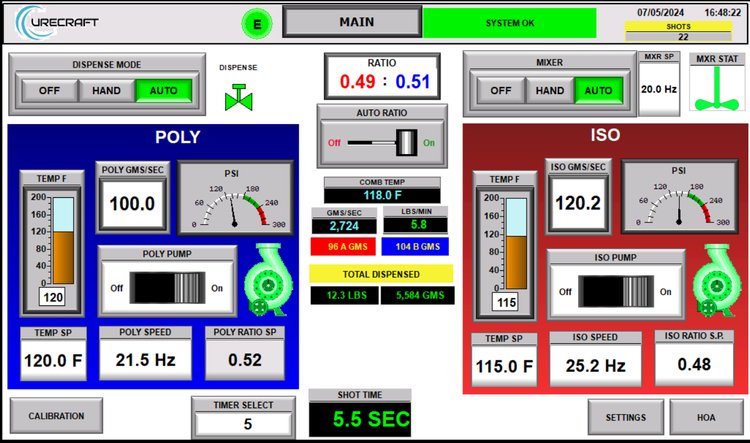The image size is (750, 443).
Task: Set mixer mode to OFF
Action: pos(501,90)
